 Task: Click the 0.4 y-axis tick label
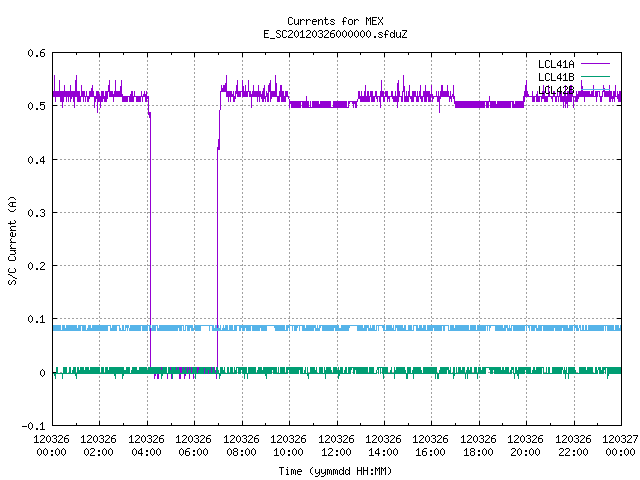click(36, 160)
